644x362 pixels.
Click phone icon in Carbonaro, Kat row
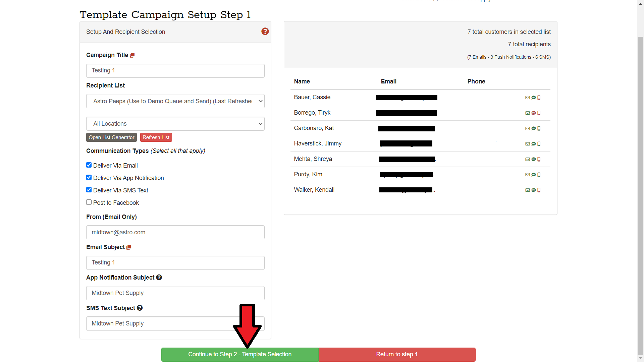click(x=539, y=128)
